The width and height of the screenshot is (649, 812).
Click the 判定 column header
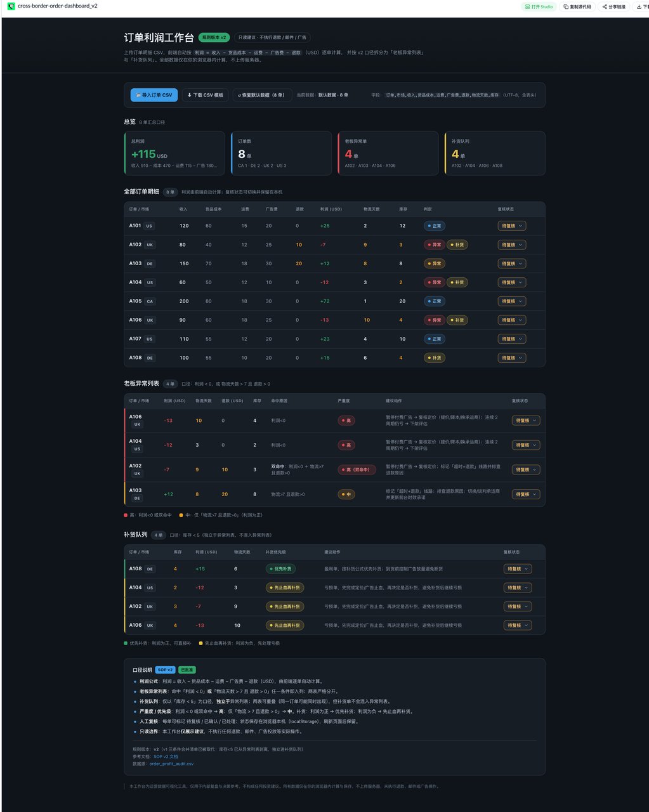[428, 209]
